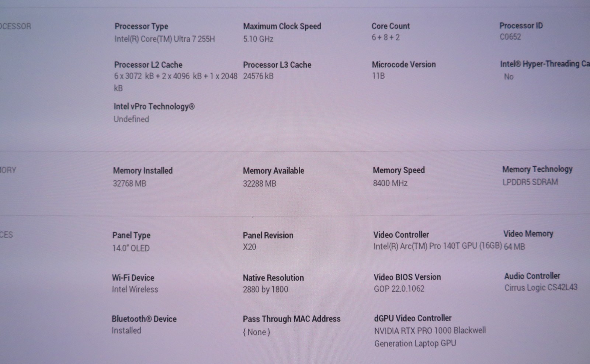Select the "Intel Wireless" value
The image size is (590, 364).
pos(135,290)
